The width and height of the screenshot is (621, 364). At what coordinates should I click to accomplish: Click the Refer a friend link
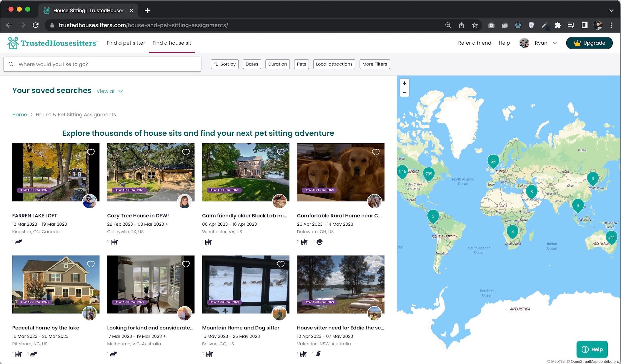point(474,43)
